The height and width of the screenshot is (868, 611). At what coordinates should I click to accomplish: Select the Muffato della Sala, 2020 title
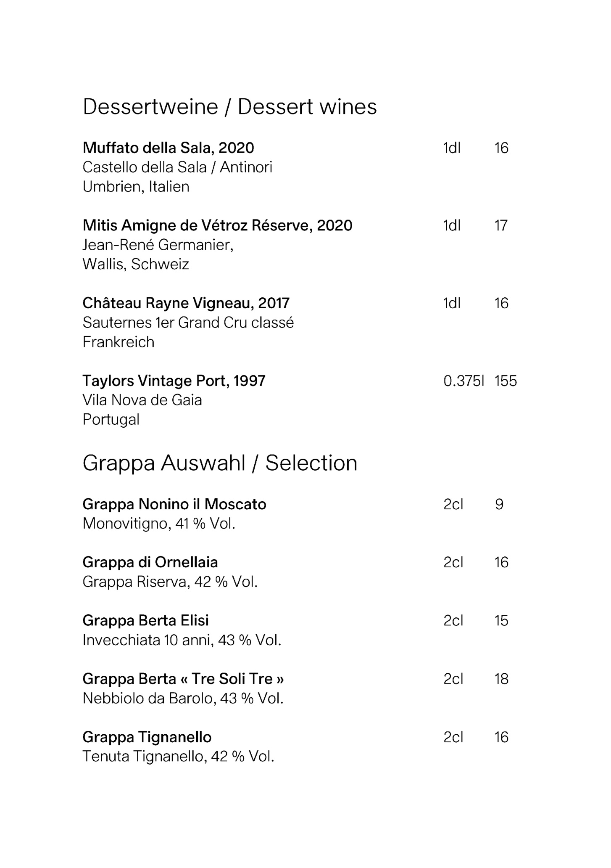(x=168, y=148)
